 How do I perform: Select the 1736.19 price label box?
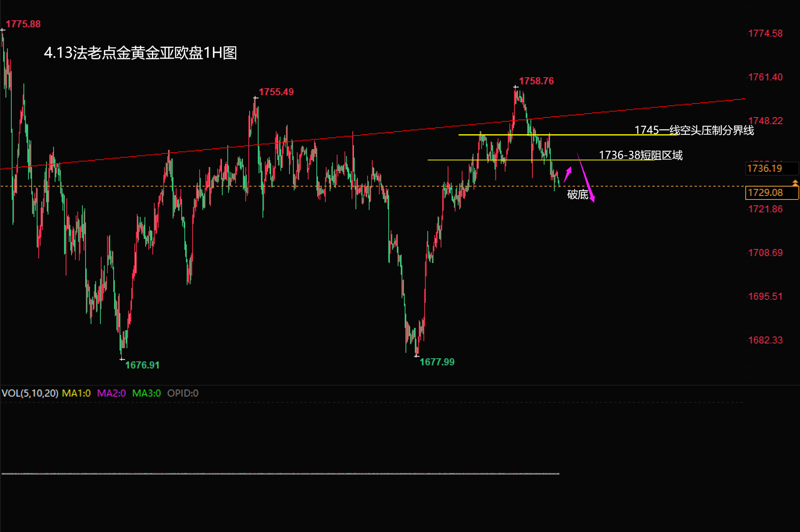[771, 168]
